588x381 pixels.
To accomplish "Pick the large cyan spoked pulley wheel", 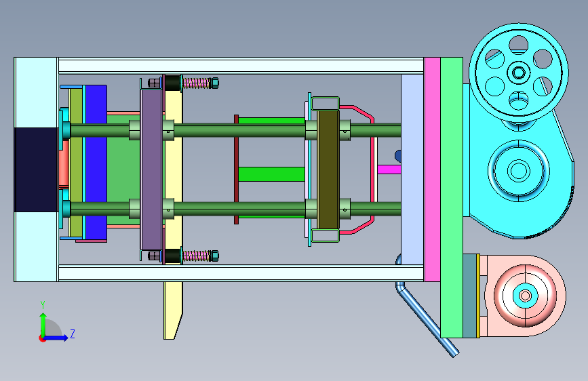I will tap(519, 72).
